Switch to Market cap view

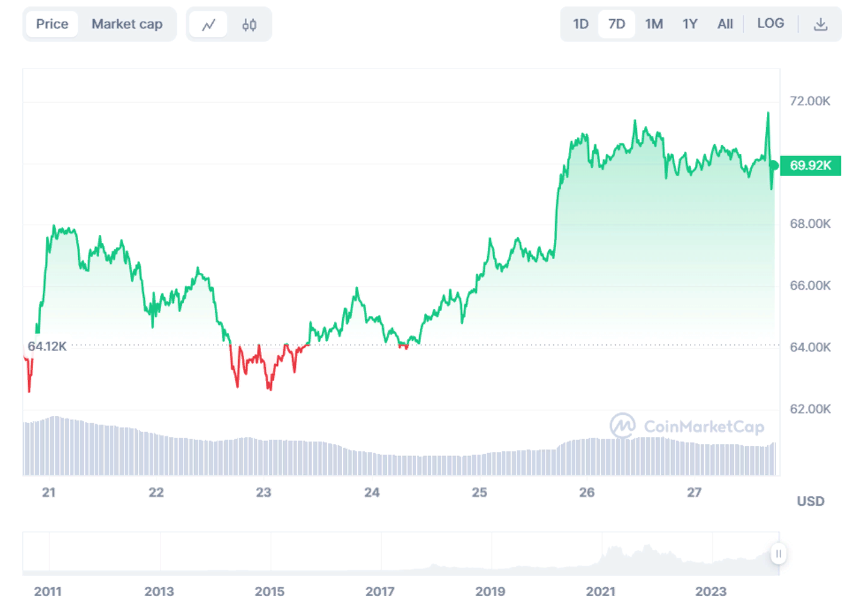(x=127, y=23)
